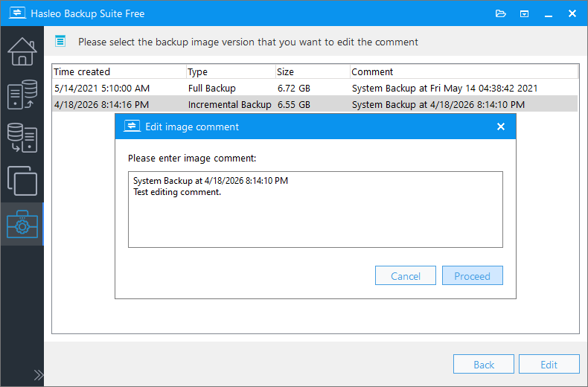Click the Edit button at the bottom
The image size is (588, 387).
click(x=549, y=364)
